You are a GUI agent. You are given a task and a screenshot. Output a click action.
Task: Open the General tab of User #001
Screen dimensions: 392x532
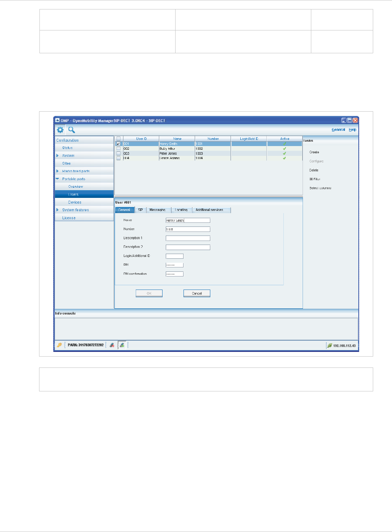point(124,210)
